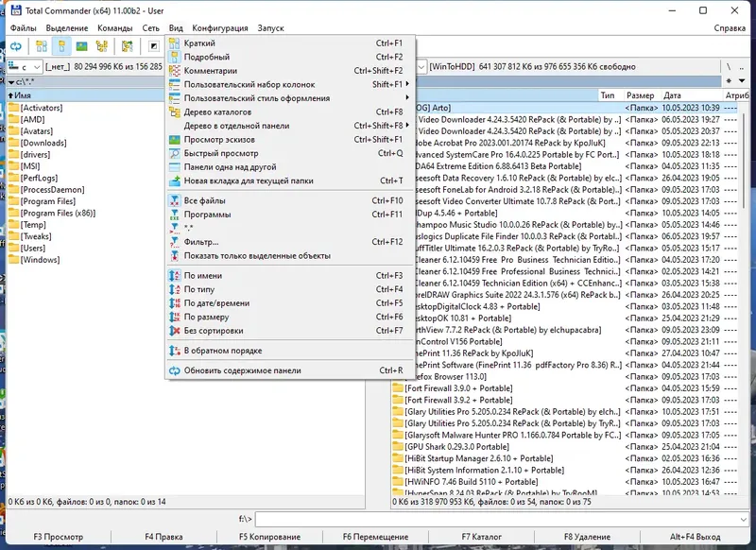Open the command line history dropdown
The image size is (756, 550).
(x=743, y=519)
